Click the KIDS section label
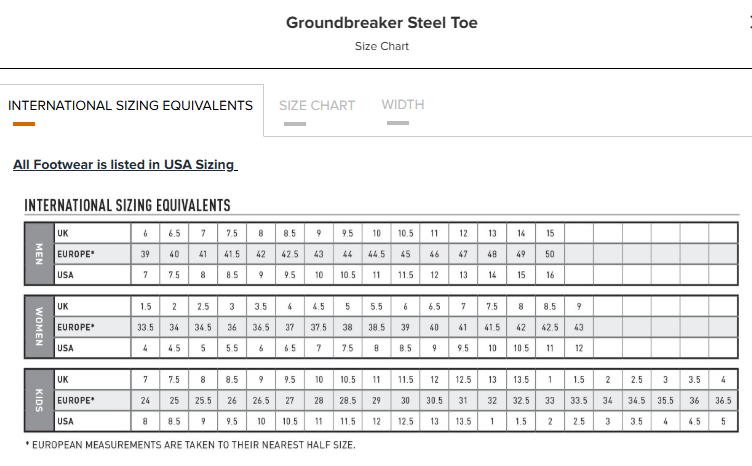The image size is (752, 466). pos(39,400)
